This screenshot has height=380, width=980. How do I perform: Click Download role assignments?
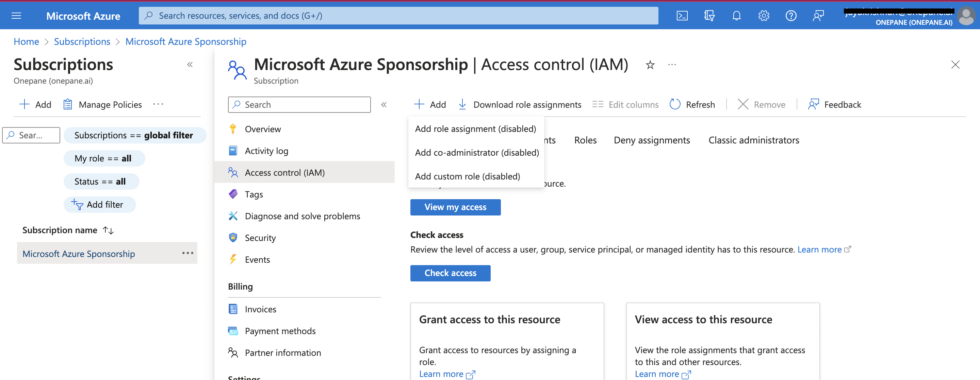tap(519, 104)
